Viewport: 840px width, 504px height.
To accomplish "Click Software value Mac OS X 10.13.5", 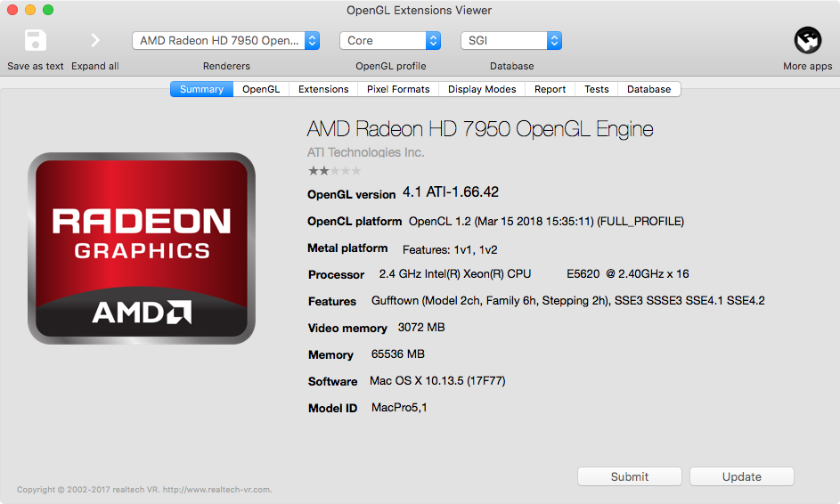I will point(437,381).
